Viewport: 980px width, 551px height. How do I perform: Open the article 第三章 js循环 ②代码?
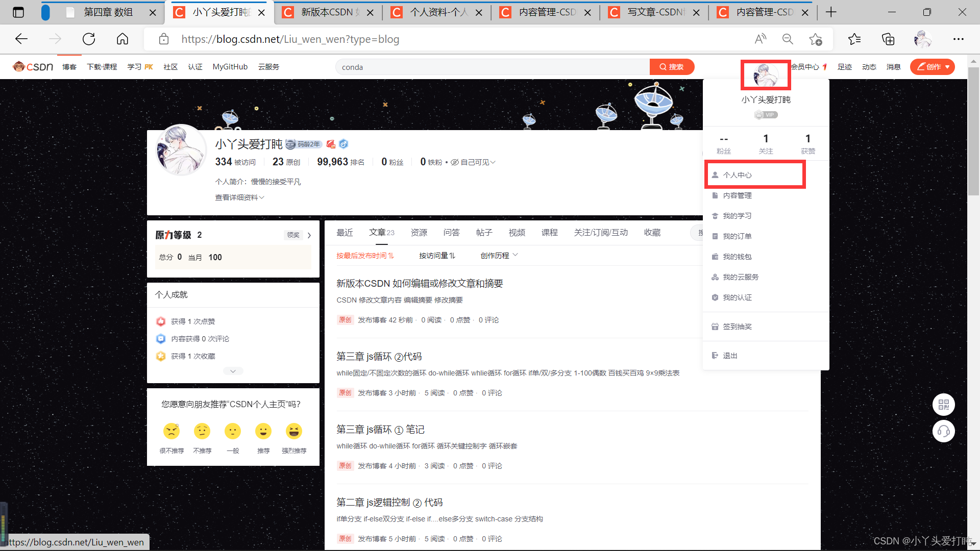379,357
